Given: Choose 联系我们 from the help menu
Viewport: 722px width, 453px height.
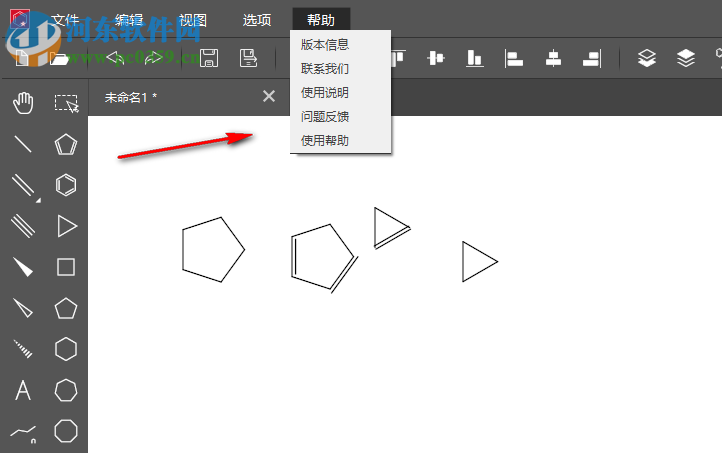Looking at the screenshot, I should tap(340, 69).
